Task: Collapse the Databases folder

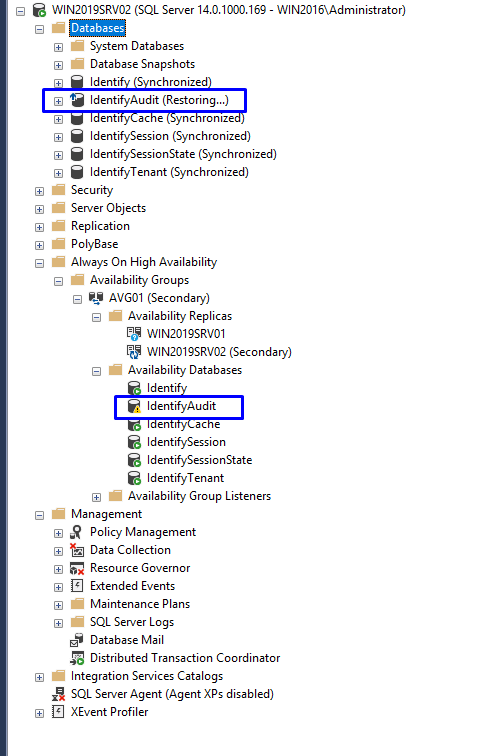Action: click(40, 29)
